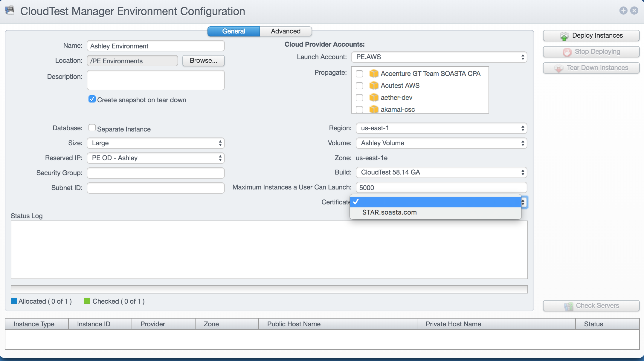Image resolution: width=644 pixels, height=361 pixels.
Task: Click the Check Servers icon
Action: pyautogui.click(x=568, y=306)
